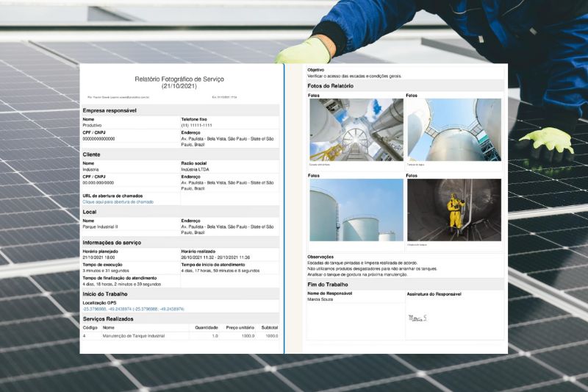Click 'Verificar o acesso das escadas e condições gerais.'
The width and height of the screenshot is (588, 392).
[354, 76]
